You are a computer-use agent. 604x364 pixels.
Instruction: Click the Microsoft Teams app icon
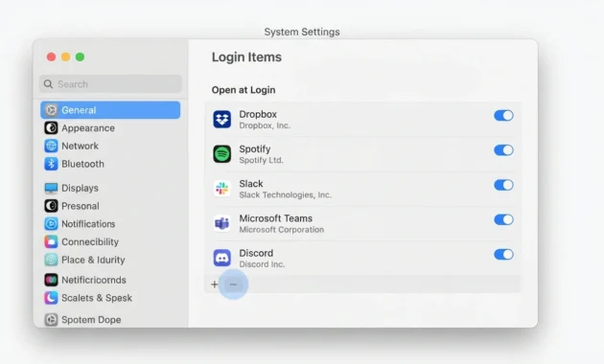pyautogui.click(x=222, y=223)
